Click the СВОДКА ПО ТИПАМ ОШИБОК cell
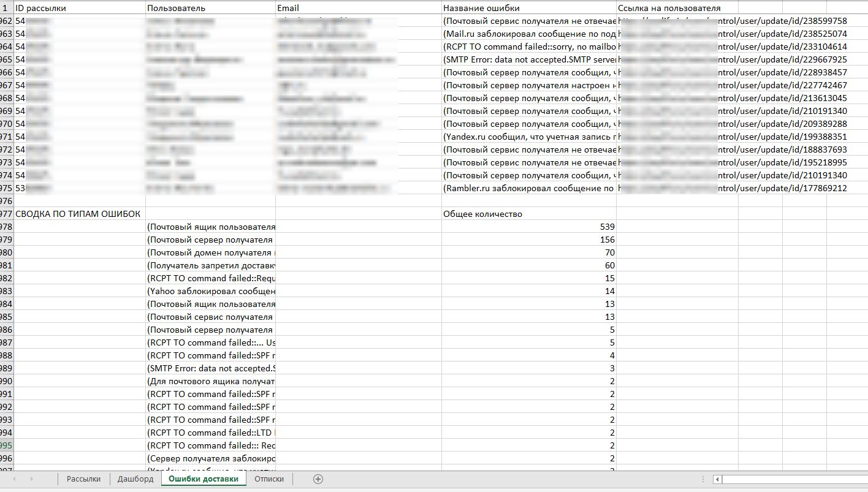Viewport: 868px width, 492px height. click(x=78, y=214)
